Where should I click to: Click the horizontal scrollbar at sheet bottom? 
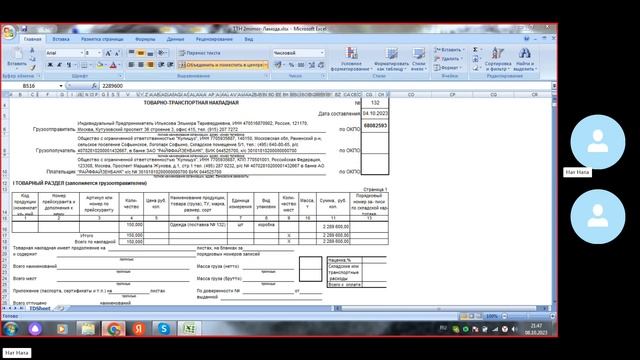point(439,309)
